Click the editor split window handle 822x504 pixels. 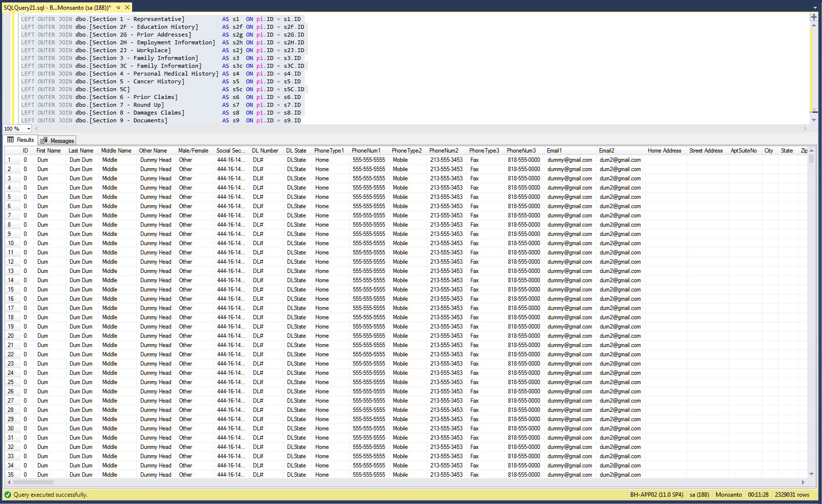pos(814,17)
